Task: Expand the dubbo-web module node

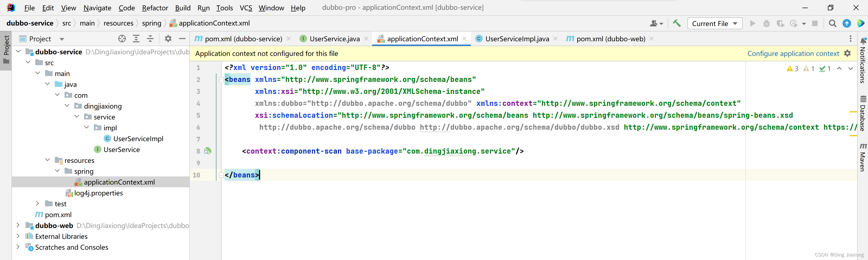Action: 18,225
